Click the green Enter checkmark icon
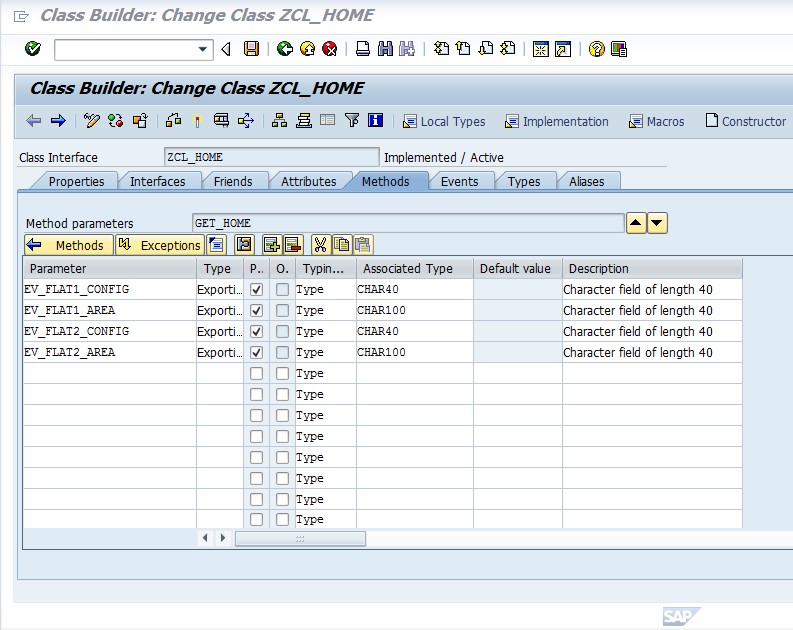This screenshot has width=793, height=630. 33,49
